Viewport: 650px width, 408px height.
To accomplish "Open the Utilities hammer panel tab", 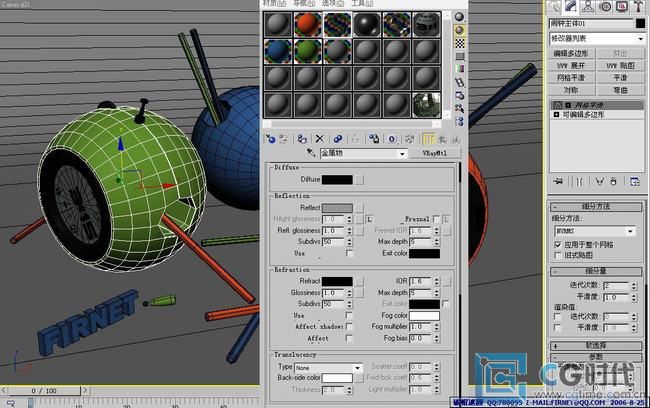I will pos(638,6).
